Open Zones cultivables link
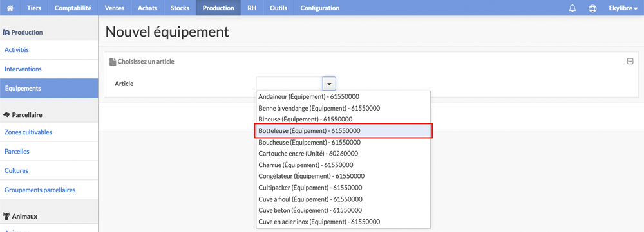Image resolution: width=644 pixels, height=232 pixels. pos(49,132)
